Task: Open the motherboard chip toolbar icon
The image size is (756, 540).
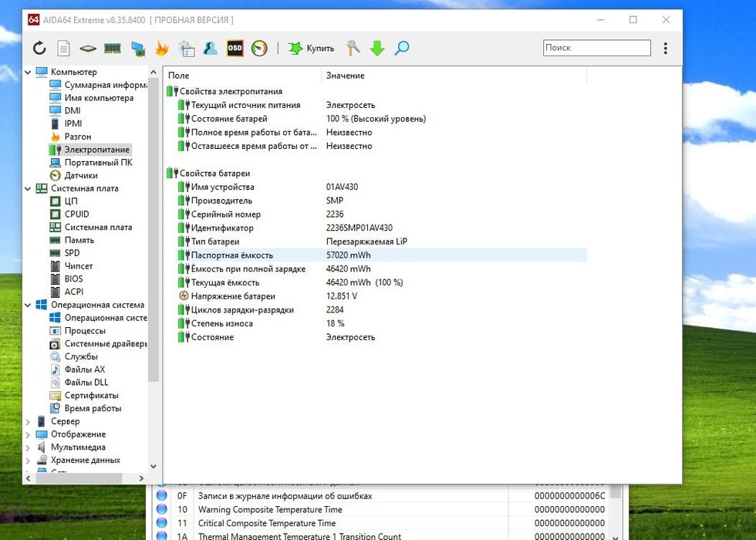Action: 88,48
